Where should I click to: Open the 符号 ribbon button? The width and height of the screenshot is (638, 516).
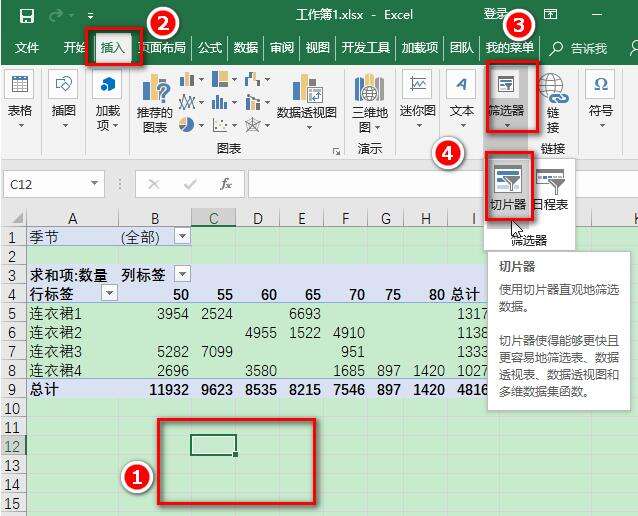[601, 100]
